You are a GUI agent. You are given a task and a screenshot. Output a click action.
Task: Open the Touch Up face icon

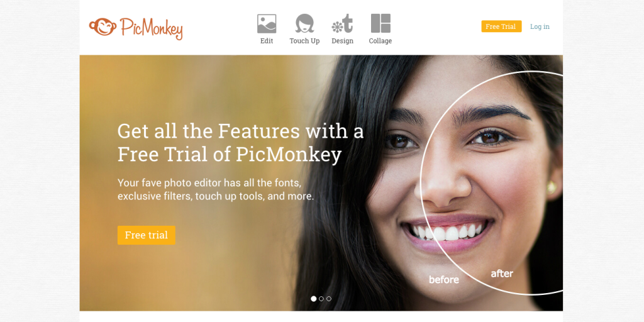tap(304, 23)
